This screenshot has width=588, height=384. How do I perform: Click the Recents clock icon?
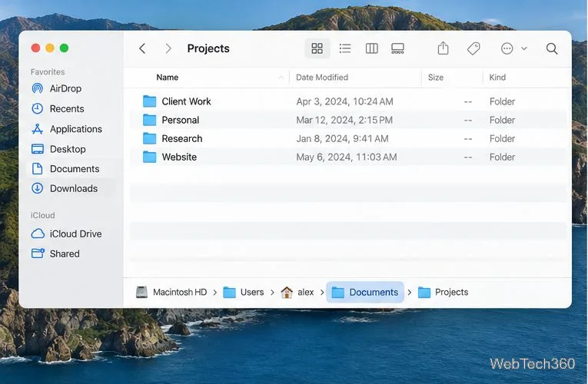(x=37, y=108)
